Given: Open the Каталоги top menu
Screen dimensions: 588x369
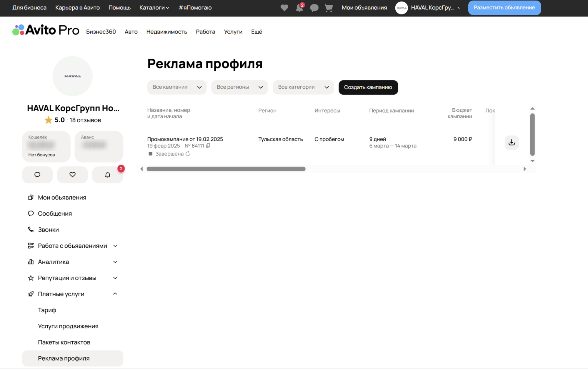Looking at the screenshot, I should [154, 8].
